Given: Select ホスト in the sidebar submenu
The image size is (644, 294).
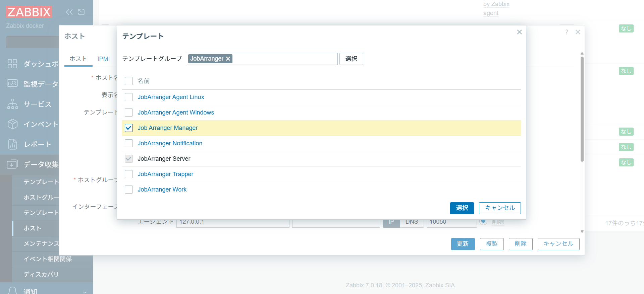Looking at the screenshot, I should [x=32, y=228].
